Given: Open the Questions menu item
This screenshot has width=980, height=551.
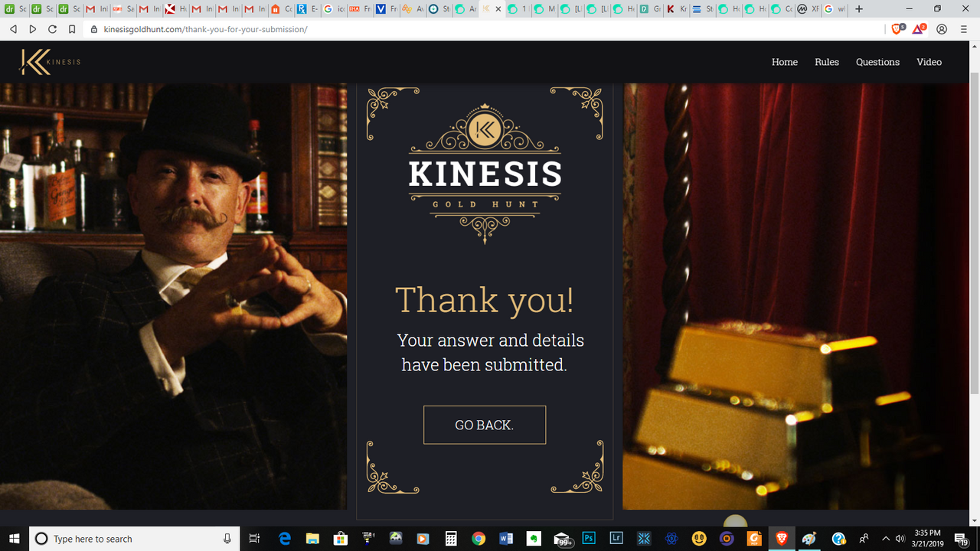Looking at the screenshot, I should coord(877,62).
